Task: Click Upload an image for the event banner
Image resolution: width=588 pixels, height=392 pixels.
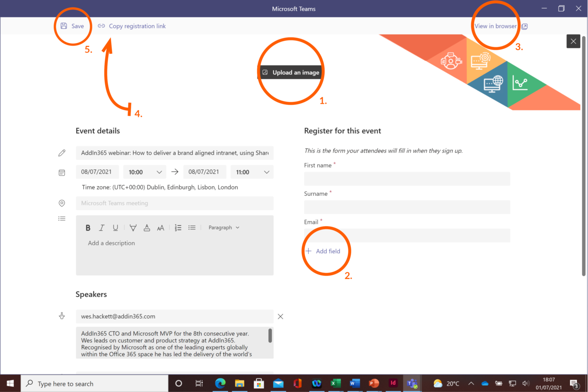Action: (x=290, y=72)
